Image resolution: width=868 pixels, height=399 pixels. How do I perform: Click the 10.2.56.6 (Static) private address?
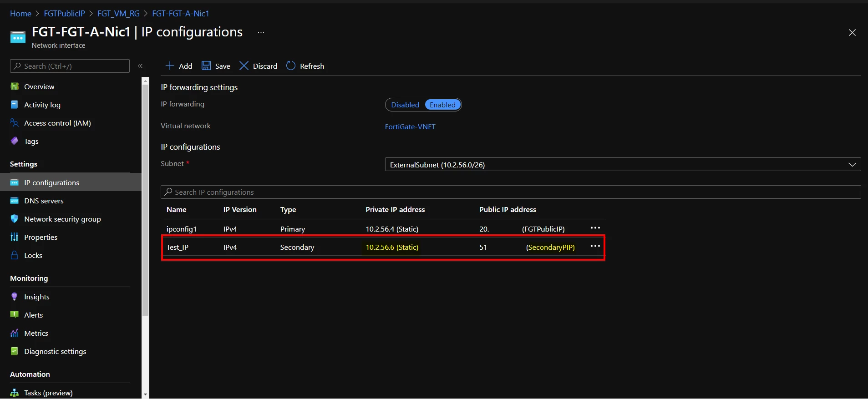[392, 247]
